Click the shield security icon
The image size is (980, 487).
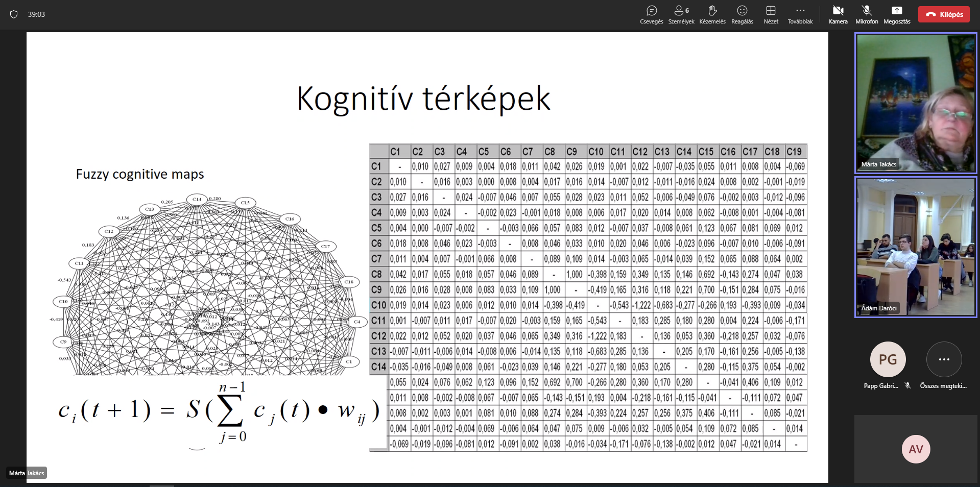click(14, 14)
